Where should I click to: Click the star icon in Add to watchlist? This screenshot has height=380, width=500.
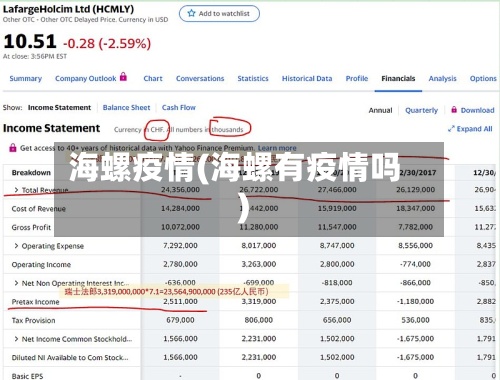point(191,13)
